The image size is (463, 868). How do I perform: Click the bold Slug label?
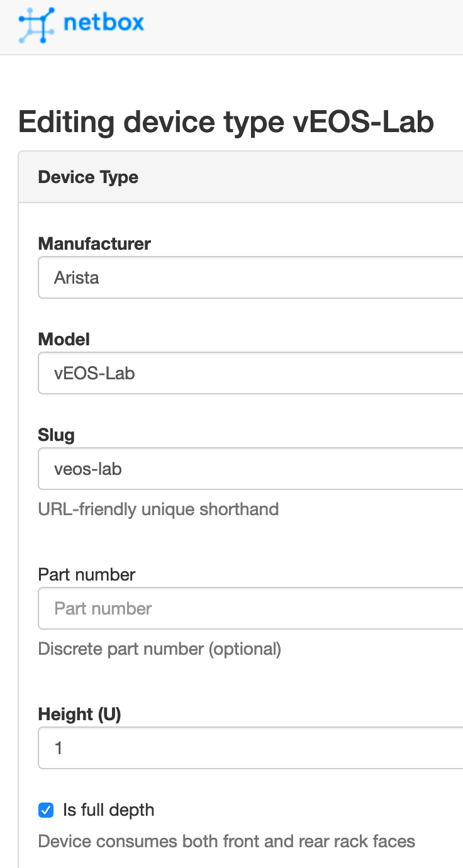pyautogui.click(x=57, y=435)
